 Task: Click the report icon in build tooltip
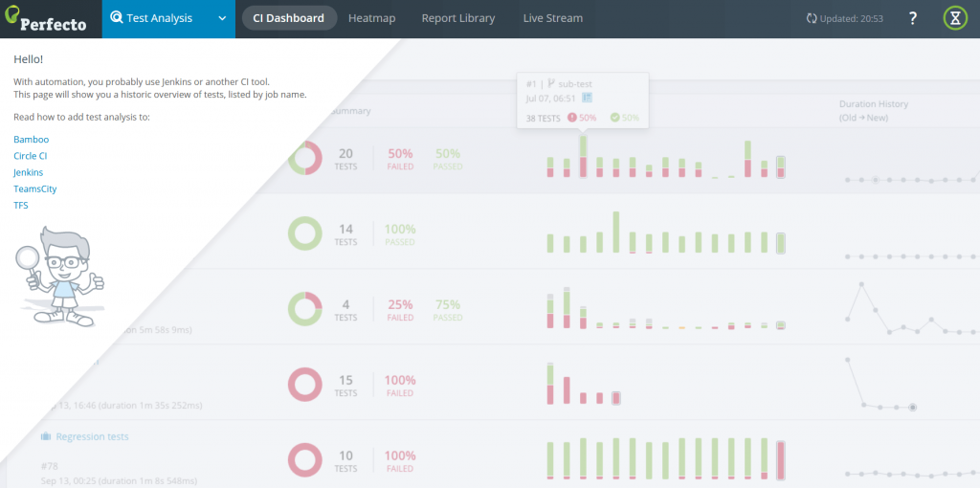588,98
